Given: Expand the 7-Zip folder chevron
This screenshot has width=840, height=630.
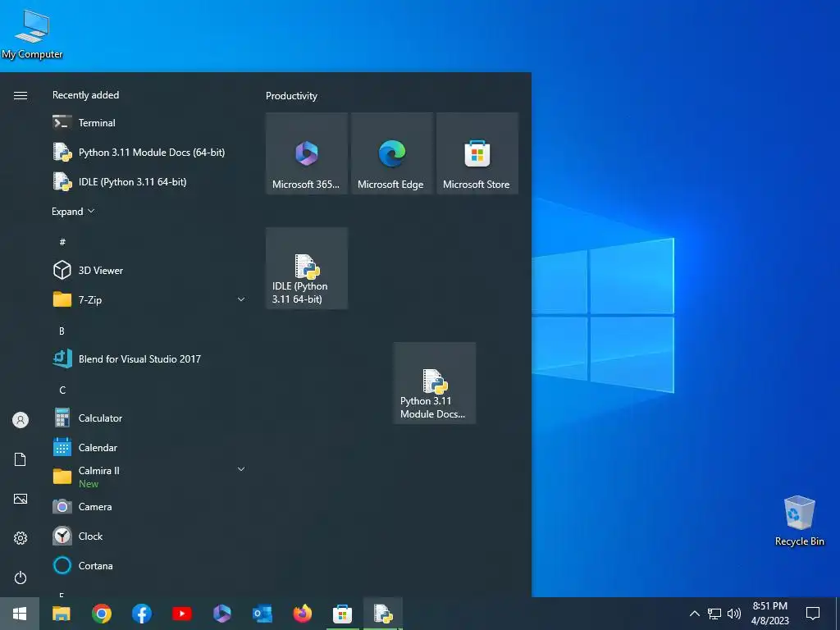Looking at the screenshot, I should click(x=241, y=299).
